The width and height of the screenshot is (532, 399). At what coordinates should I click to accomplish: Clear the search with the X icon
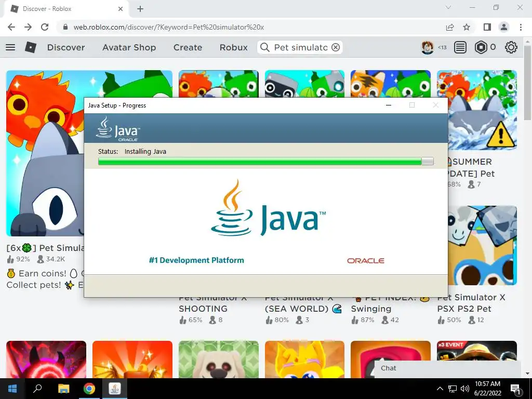(x=336, y=47)
